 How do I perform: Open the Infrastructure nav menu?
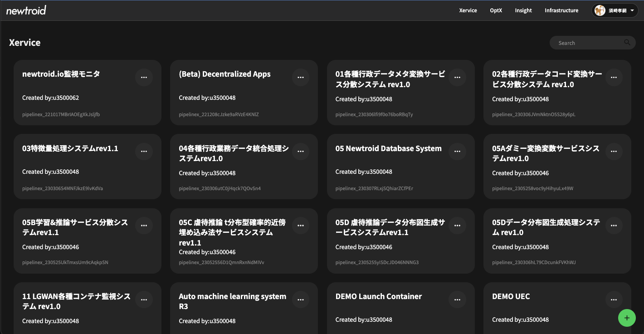[561, 10]
